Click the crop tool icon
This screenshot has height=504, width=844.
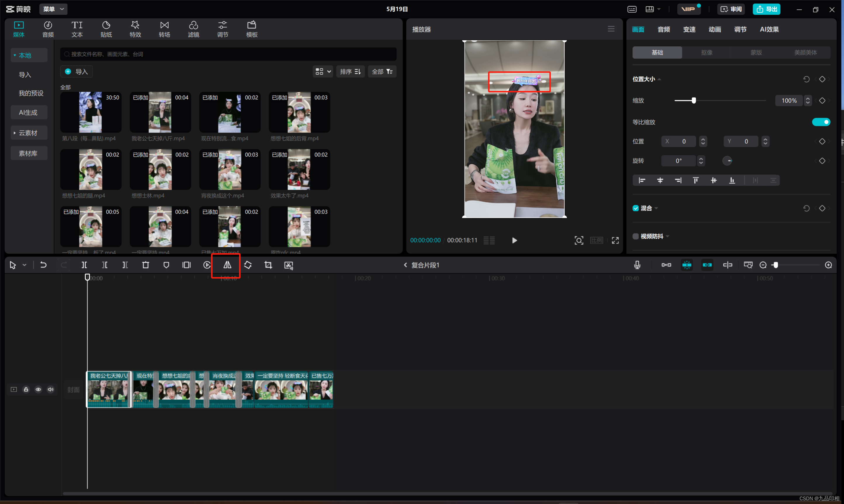(268, 265)
